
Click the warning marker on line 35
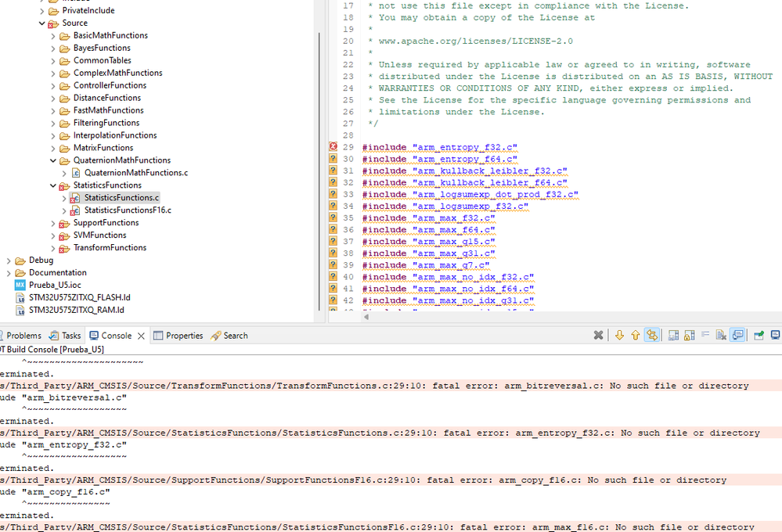coord(333,217)
